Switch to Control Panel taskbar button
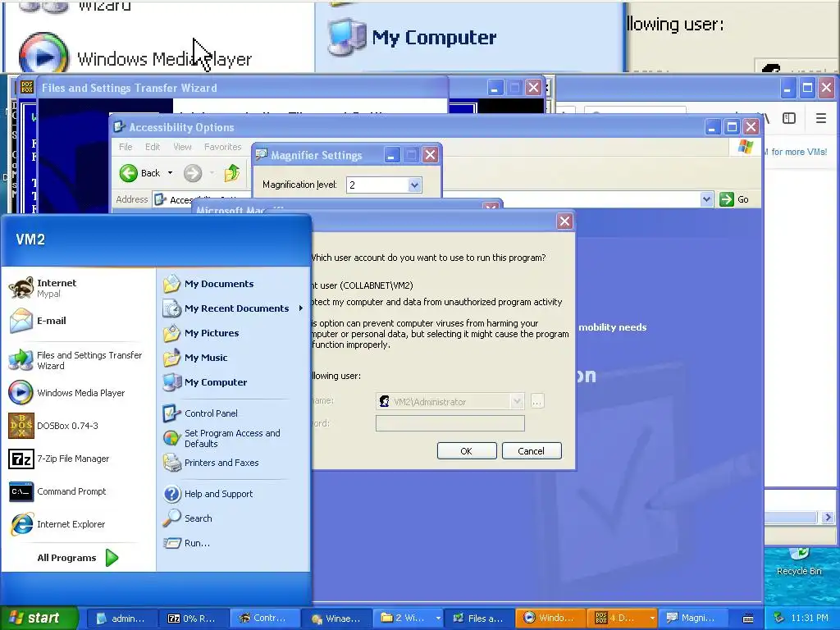 point(265,619)
